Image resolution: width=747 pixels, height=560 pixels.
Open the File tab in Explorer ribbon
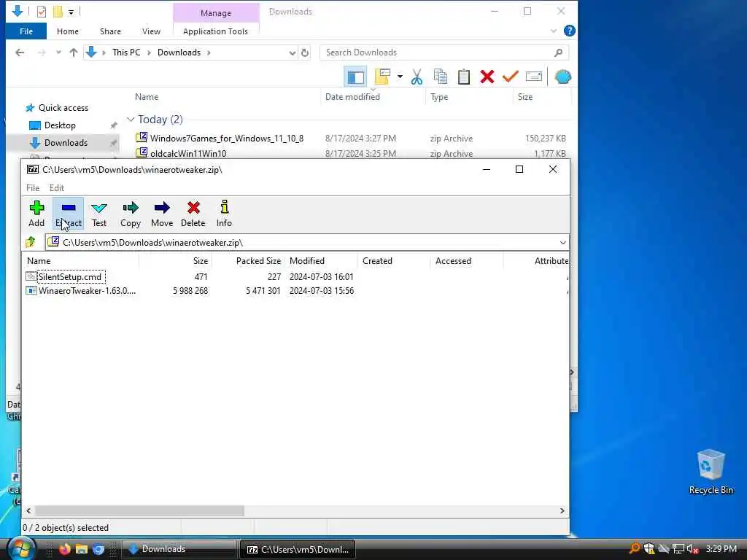click(x=26, y=31)
